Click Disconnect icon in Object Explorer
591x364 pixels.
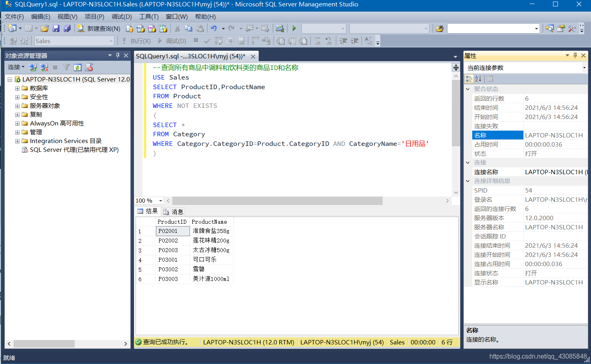pyautogui.click(x=44, y=67)
